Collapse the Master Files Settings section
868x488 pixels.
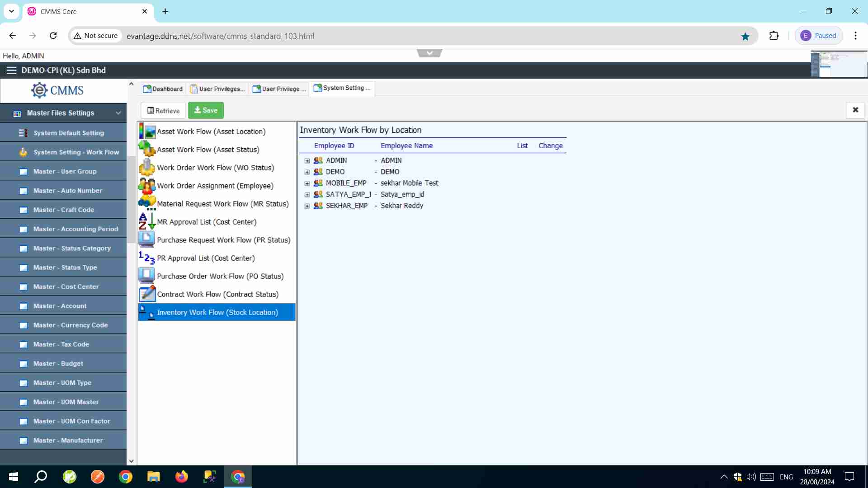(118, 113)
